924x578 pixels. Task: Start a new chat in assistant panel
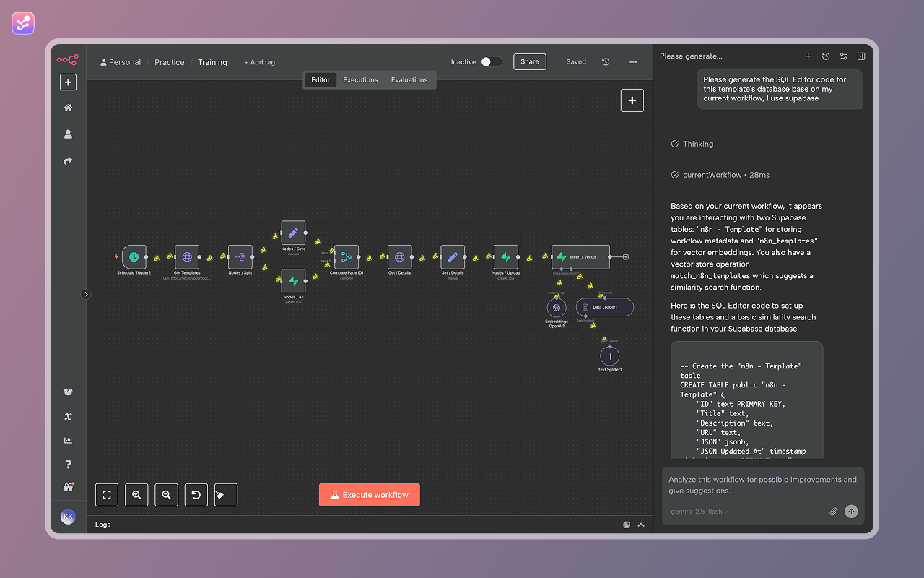click(808, 56)
